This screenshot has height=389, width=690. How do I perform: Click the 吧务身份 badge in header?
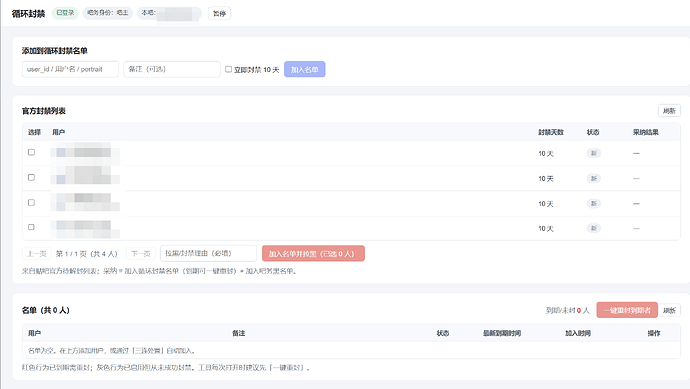[x=107, y=13]
